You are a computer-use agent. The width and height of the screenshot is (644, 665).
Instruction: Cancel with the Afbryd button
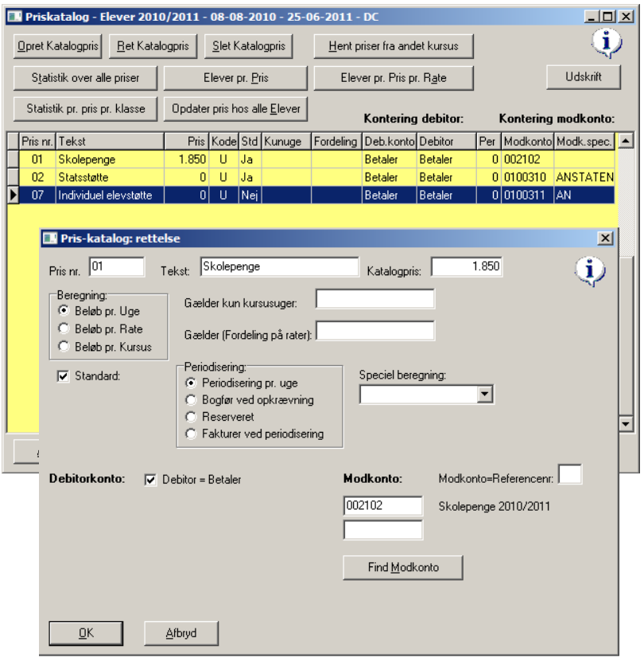point(181,633)
